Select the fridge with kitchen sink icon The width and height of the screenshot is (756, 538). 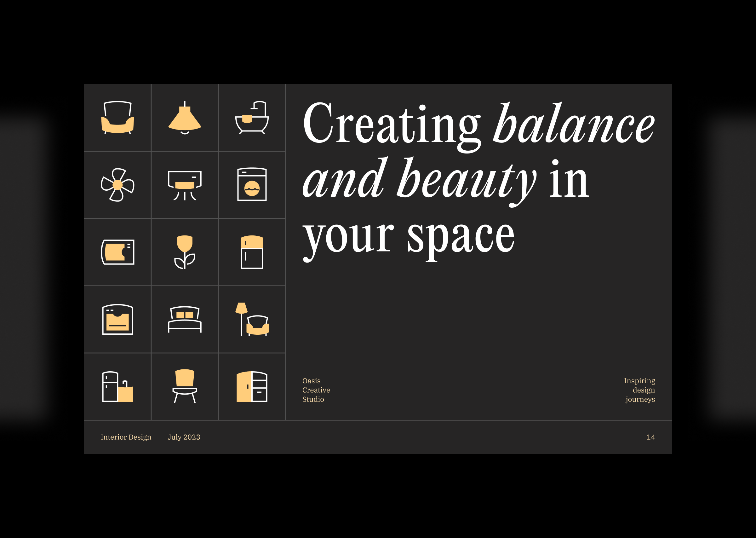[117, 387]
